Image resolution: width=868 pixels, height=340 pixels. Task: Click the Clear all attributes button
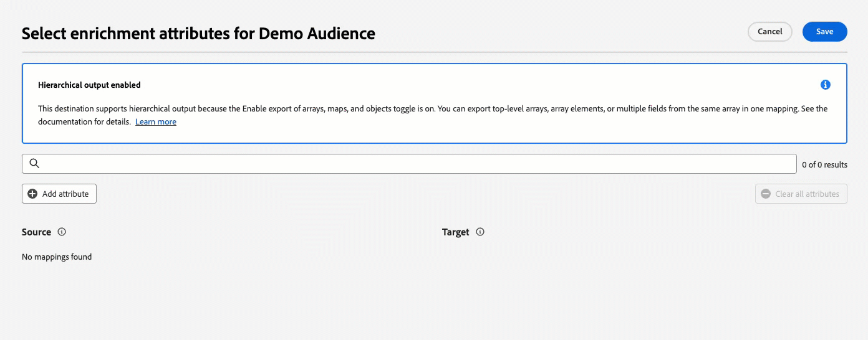coord(801,194)
